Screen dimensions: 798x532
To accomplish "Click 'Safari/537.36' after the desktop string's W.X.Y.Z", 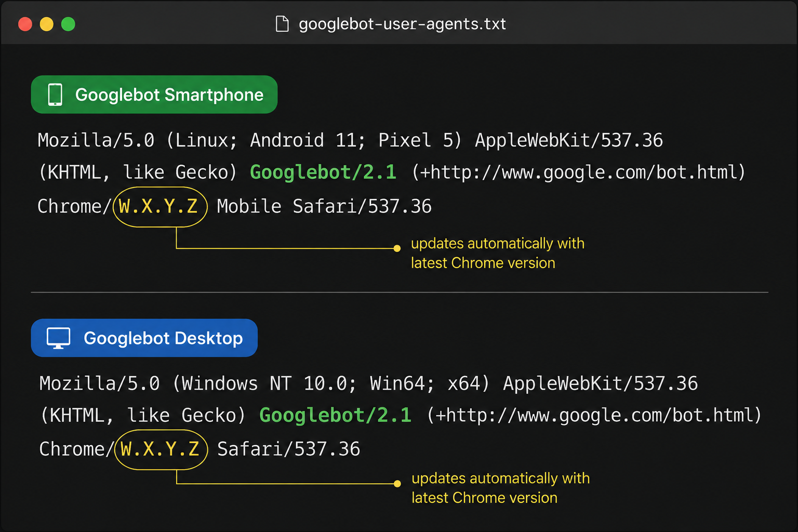I will (289, 449).
